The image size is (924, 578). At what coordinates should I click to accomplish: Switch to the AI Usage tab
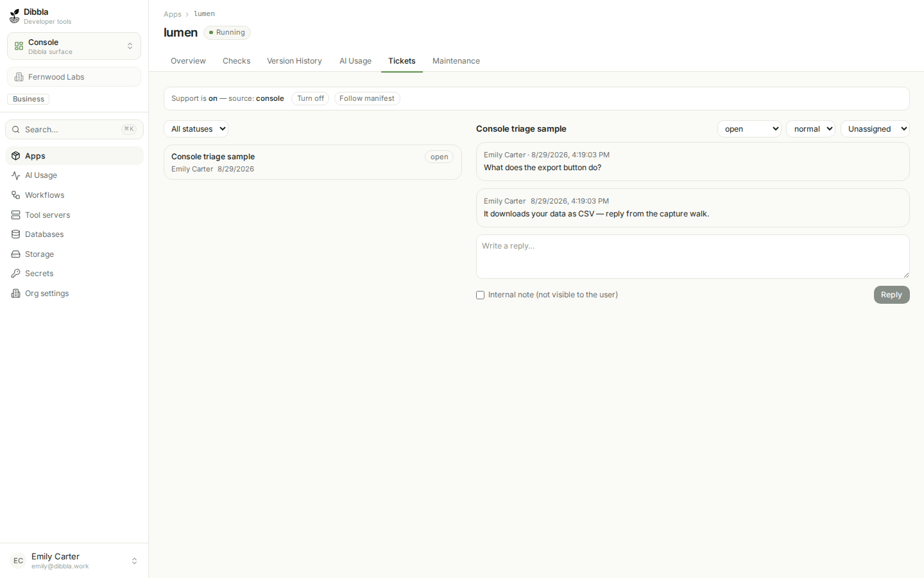point(355,61)
